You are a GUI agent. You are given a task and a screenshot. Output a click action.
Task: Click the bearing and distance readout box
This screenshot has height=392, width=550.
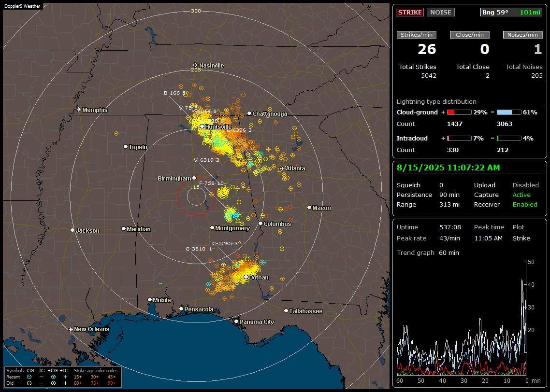511,12
